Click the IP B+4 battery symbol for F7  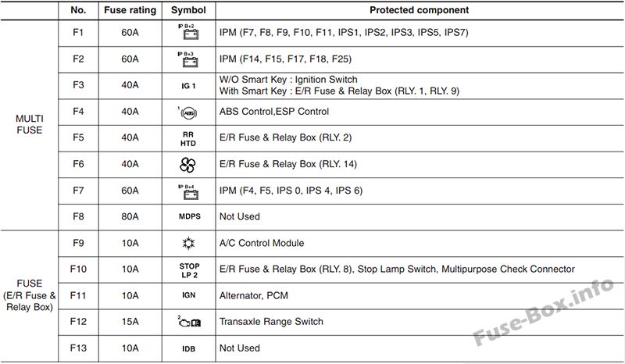[x=188, y=191]
